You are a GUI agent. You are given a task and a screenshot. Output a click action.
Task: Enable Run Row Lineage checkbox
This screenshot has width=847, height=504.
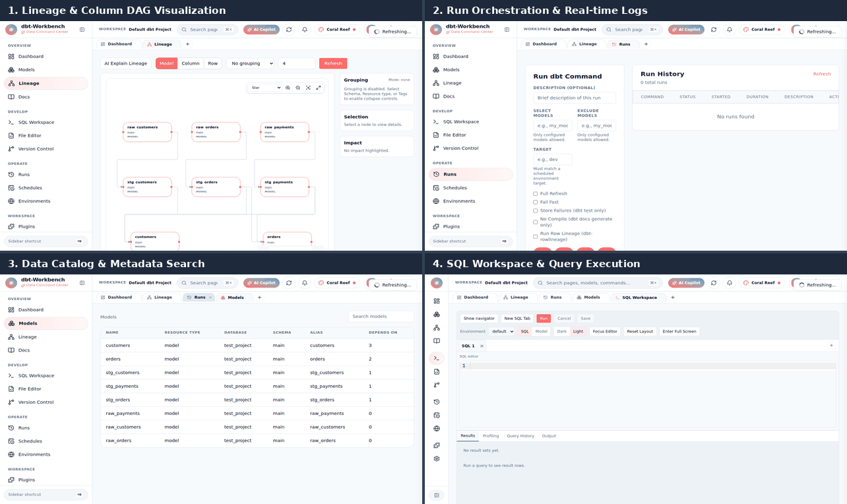(x=536, y=237)
